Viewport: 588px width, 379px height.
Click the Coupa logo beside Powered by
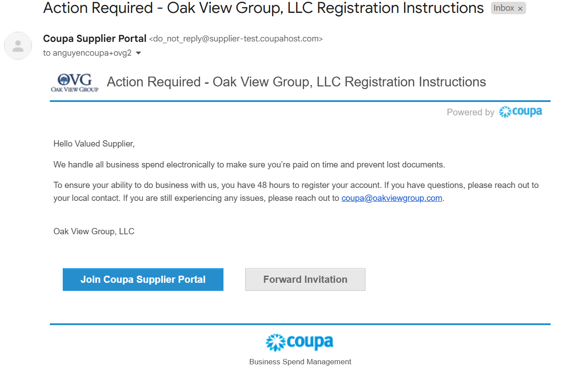(520, 112)
